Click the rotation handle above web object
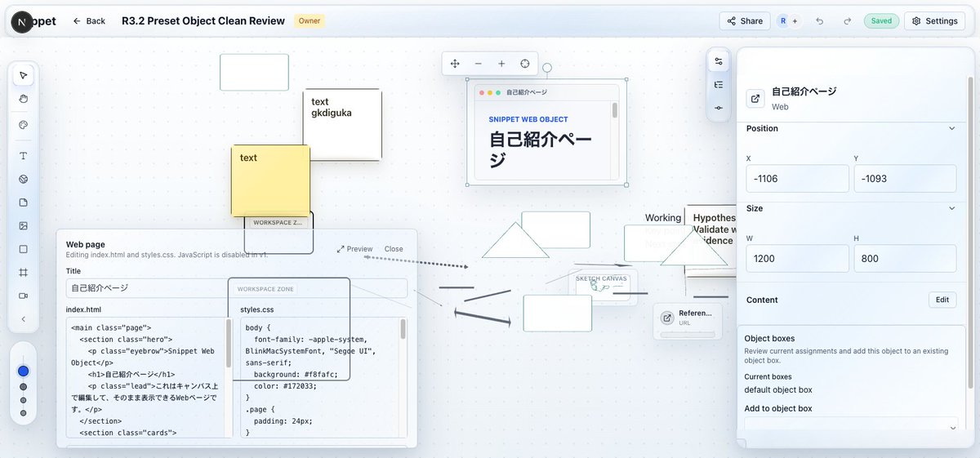This screenshot has width=980, height=458. click(x=547, y=68)
